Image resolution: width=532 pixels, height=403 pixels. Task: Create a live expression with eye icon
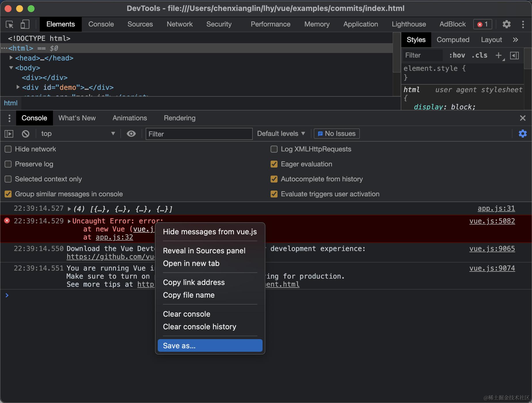[131, 134]
